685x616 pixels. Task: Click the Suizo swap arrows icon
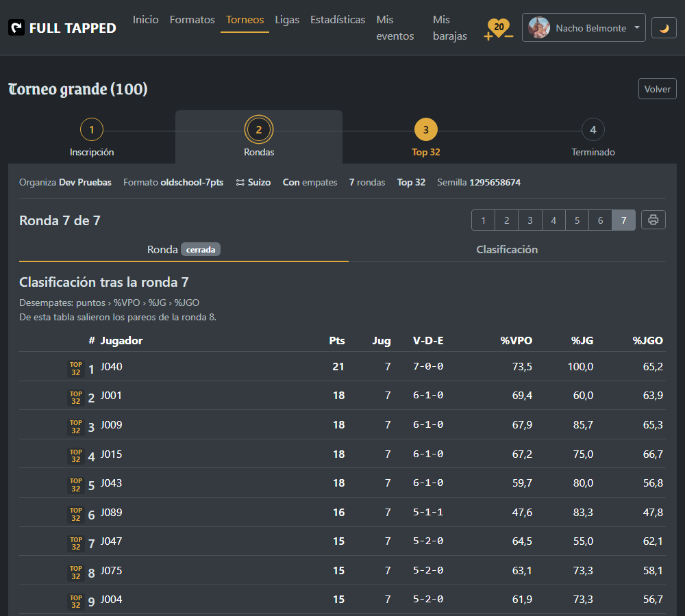[240, 183]
